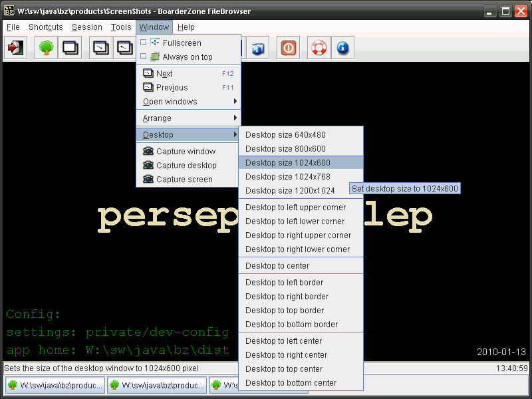Close the Window menu from menu bar
Screen dimensions: 532x399
(x=154, y=27)
